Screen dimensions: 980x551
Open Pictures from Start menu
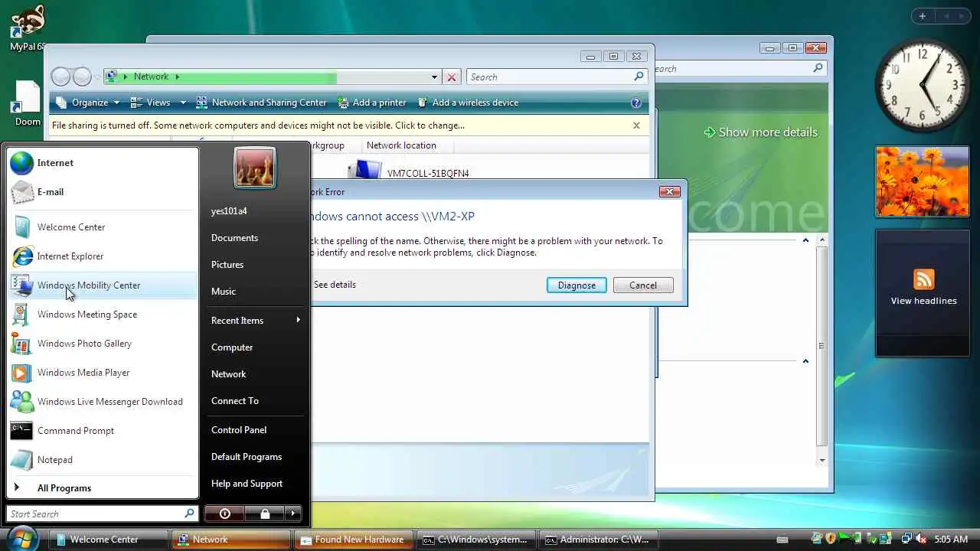coord(255,265)
